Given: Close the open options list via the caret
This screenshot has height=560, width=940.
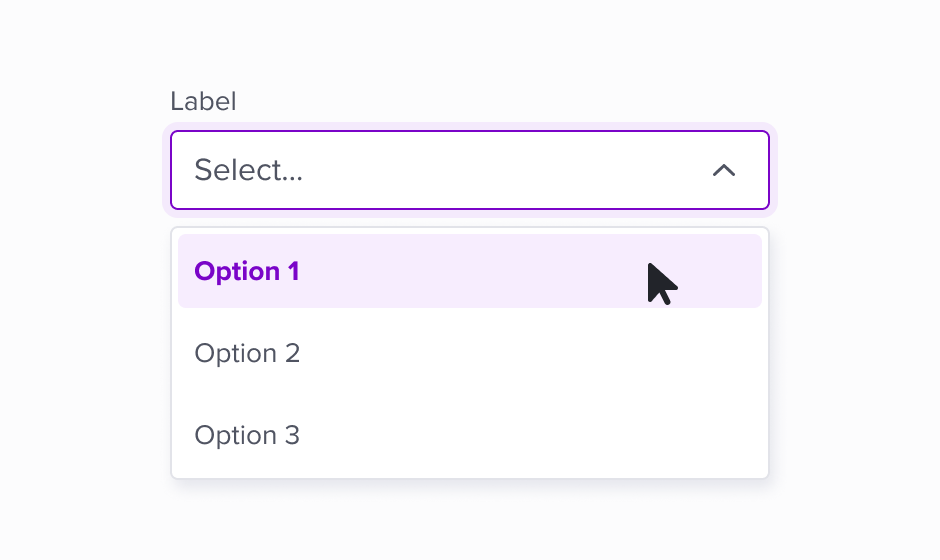Looking at the screenshot, I should click(x=724, y=170).
